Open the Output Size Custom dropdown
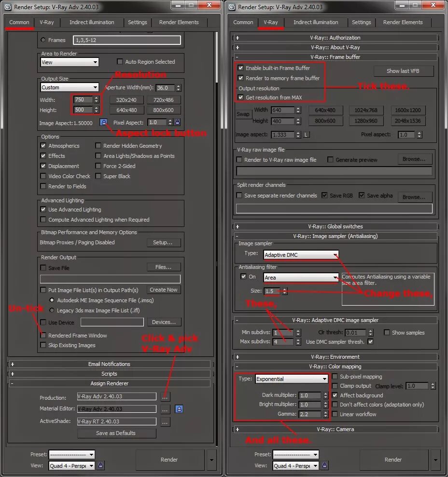The image size is (448, 477). coord(70,87)
